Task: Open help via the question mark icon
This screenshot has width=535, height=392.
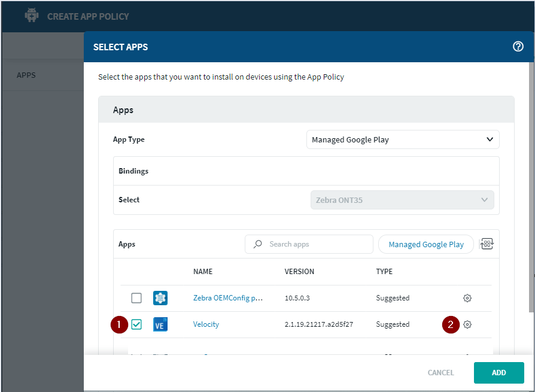Action: coord(518,46)
